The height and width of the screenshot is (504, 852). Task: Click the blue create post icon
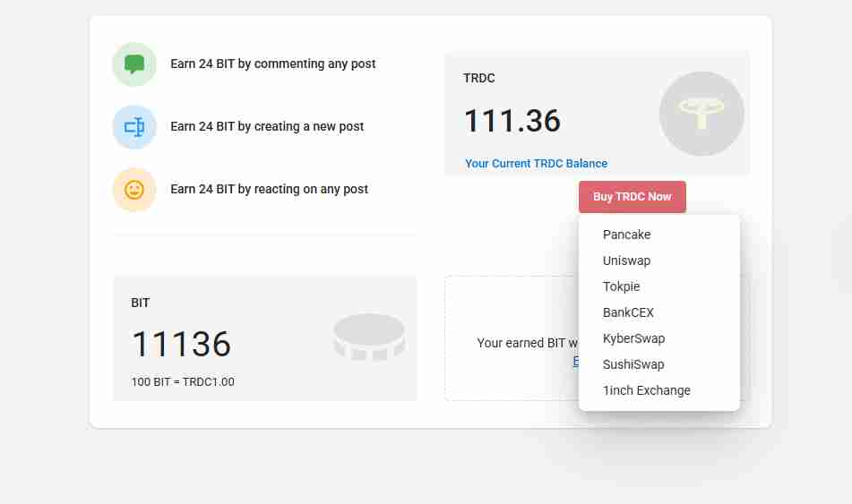(134, 127)
